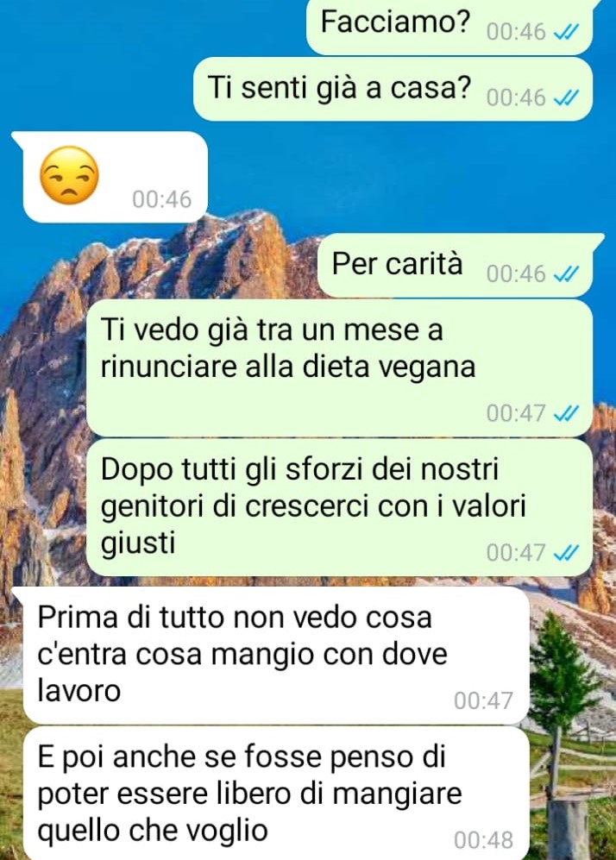Screen dimensions: 616x860
Task: Tap the unamused face emoji message
Action: tap(70, 175)
